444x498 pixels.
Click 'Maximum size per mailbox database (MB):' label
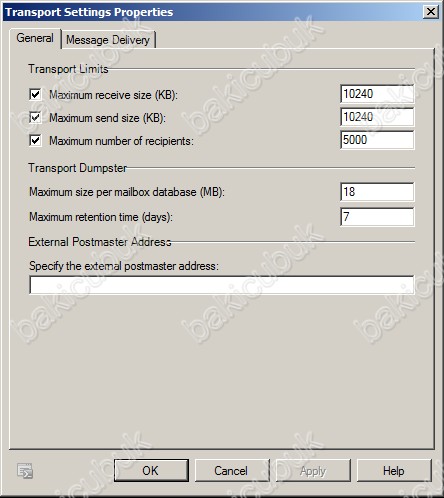[127, 192]
